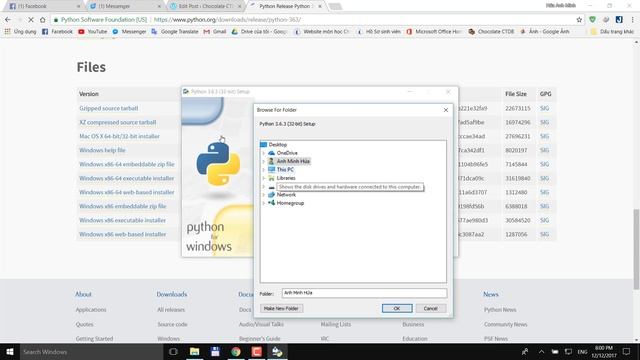Open the Ứng dụng apps shortcut
This screenshot has width=640, height=360.
(x=20, y=31)
